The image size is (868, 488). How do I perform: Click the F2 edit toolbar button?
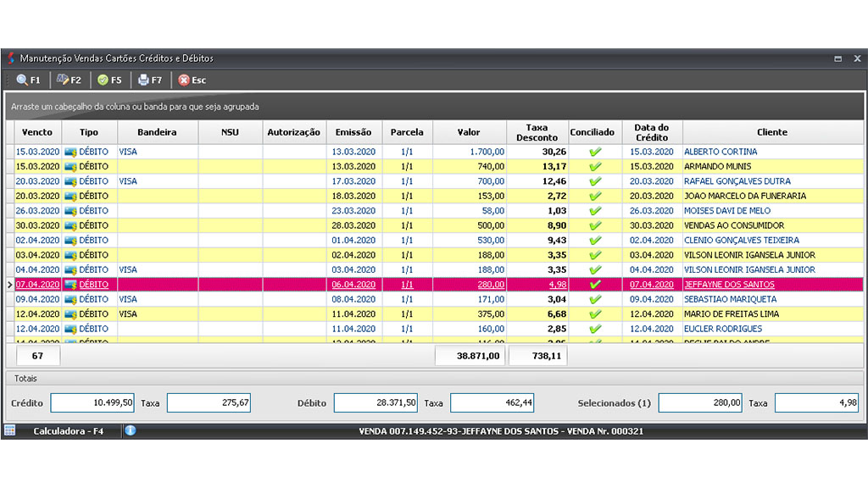69,80
